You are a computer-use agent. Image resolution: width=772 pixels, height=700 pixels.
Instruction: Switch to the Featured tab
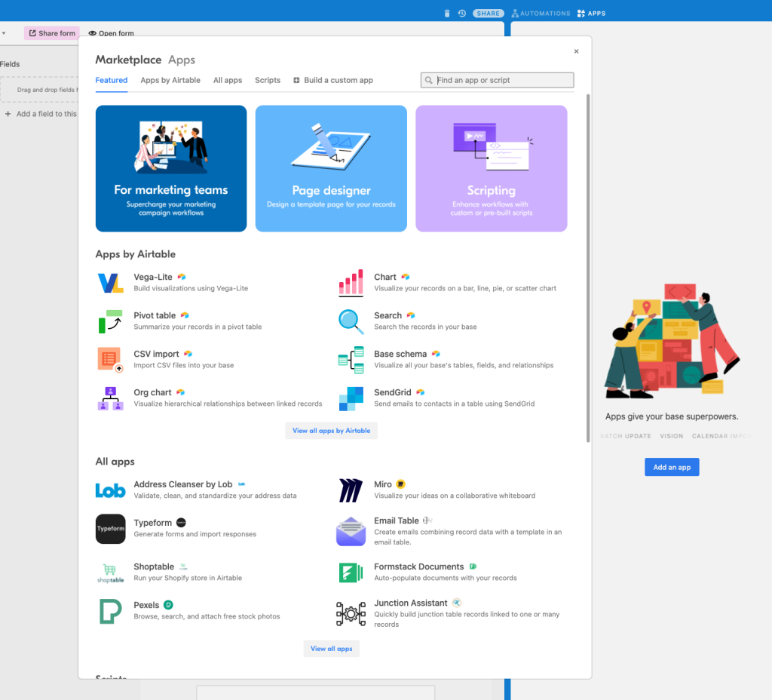click(112, 80)
